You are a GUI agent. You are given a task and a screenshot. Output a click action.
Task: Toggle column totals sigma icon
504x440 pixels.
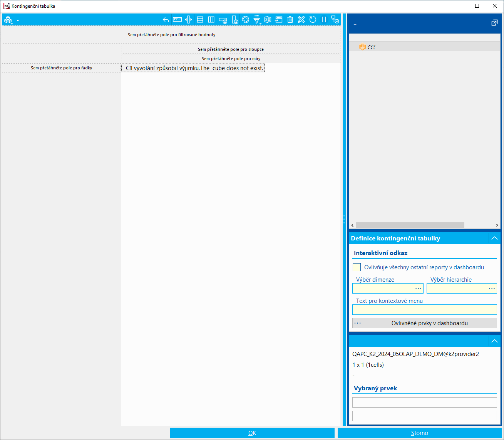click(x=234, y=20)
